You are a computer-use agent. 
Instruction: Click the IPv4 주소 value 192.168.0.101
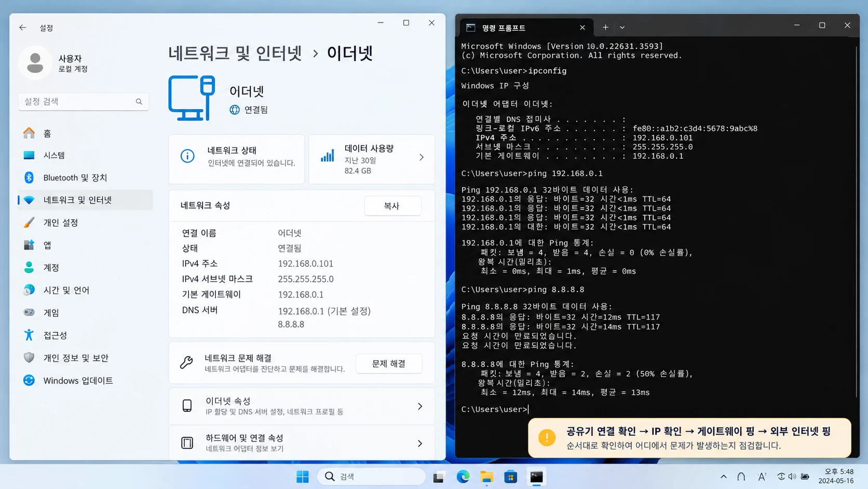pos(305,264)
